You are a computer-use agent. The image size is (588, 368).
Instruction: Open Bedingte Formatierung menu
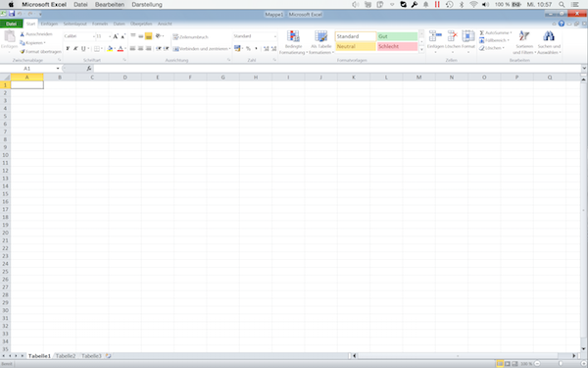[293, 42]
